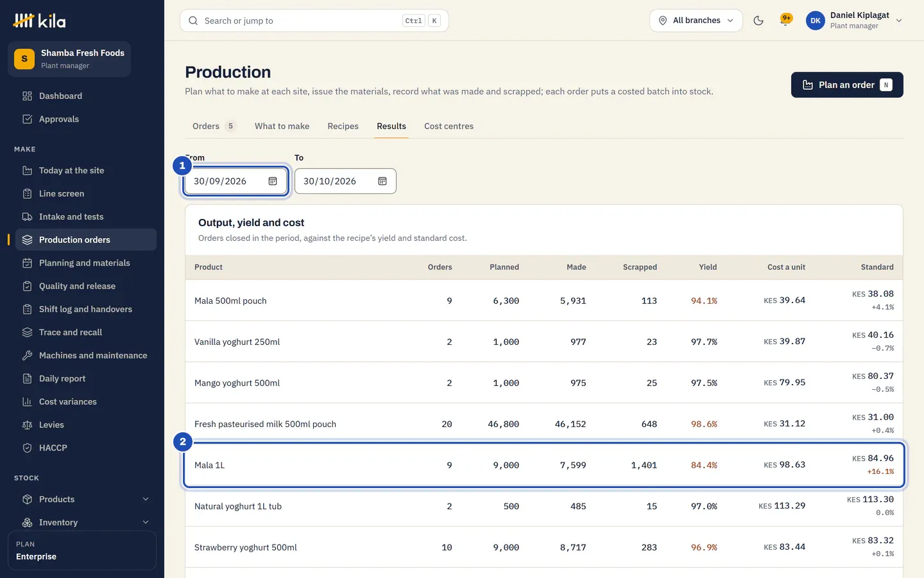Open the To date calendar picker
The image size is (924, 578).
click(382, 181)
